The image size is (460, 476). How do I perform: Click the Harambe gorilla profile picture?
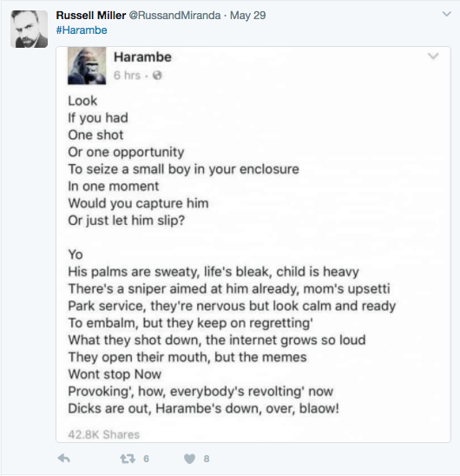[87, 65]
